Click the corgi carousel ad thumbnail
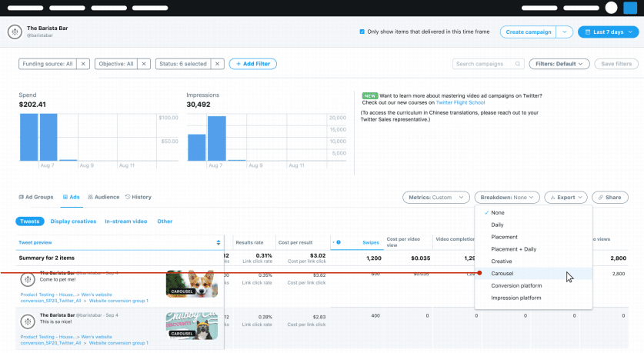This screenshot has width=644, height=353. point(192,284)
